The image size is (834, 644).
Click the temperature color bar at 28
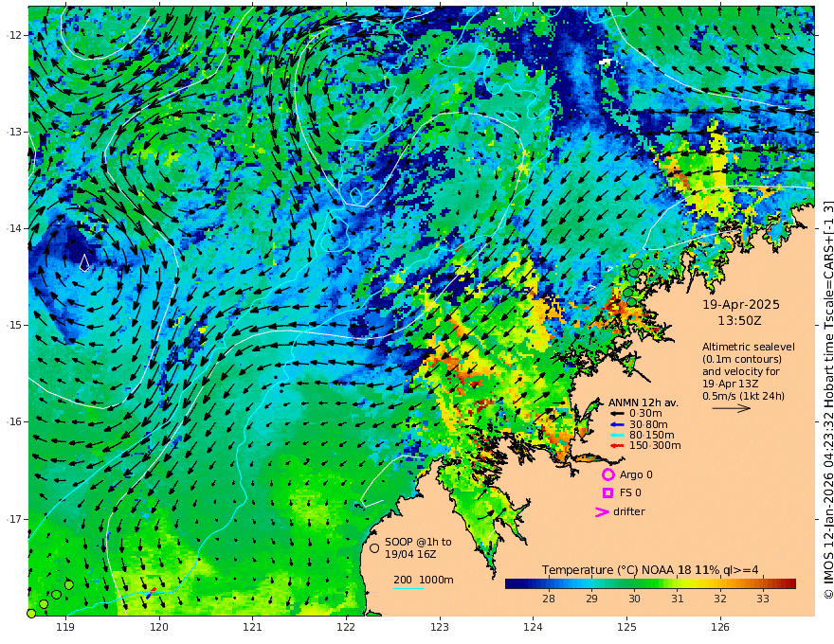(x=549, y=584)
